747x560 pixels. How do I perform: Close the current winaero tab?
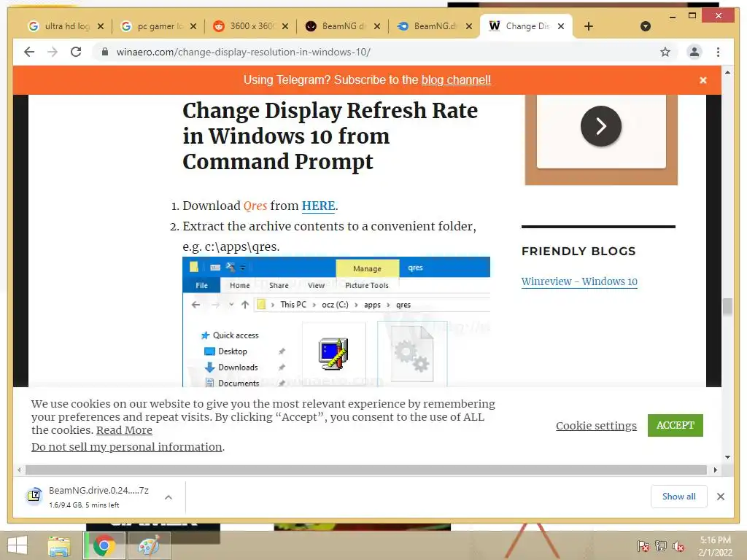(x=561, y=26)
